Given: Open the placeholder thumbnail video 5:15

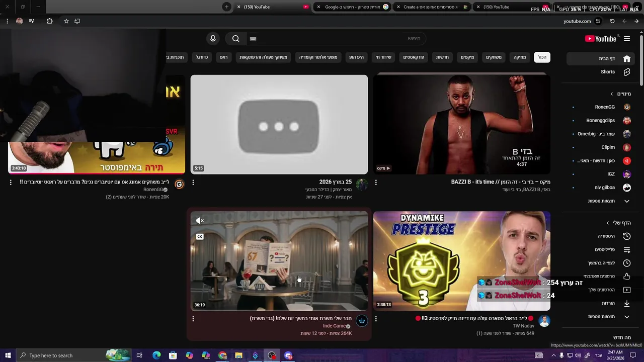Looking at the screenshot, I should (279, 125).
